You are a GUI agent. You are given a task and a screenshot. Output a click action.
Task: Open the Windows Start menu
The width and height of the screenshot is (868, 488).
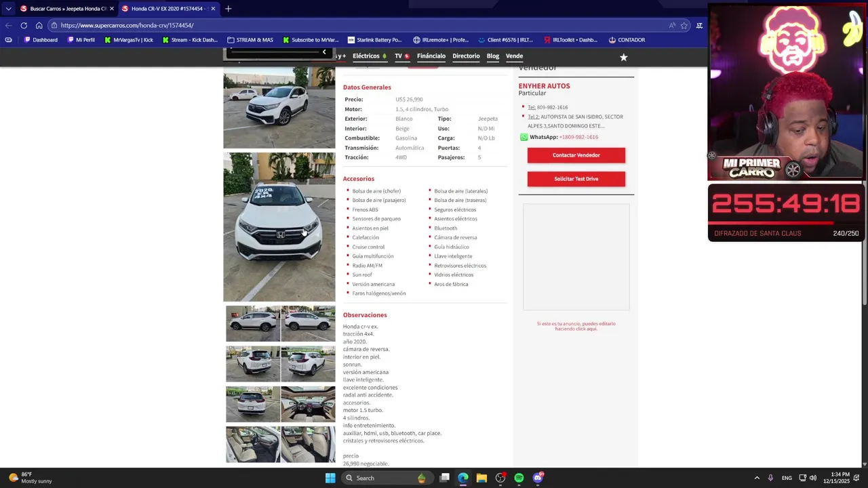[x=330, y=478]
